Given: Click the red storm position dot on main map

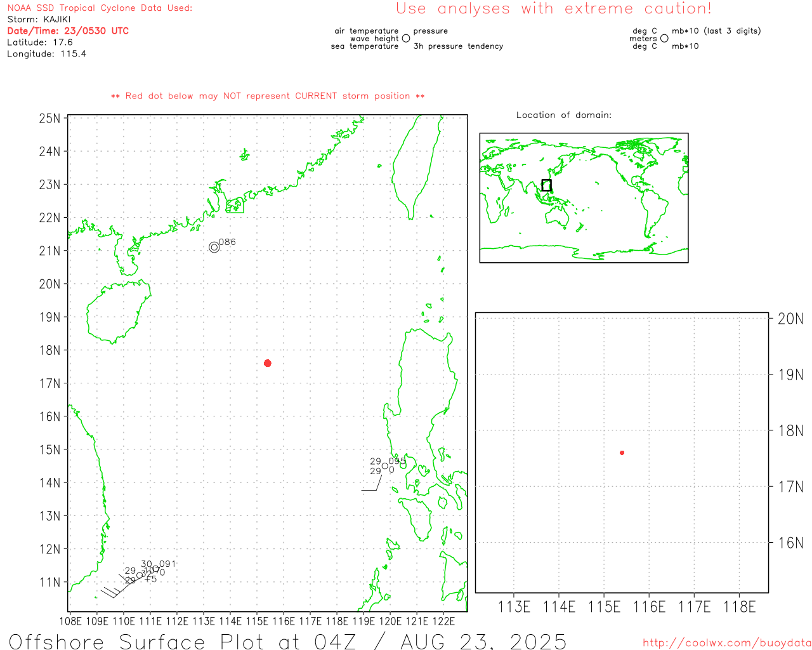Looking at the screenshot, I should coord(268,363).
